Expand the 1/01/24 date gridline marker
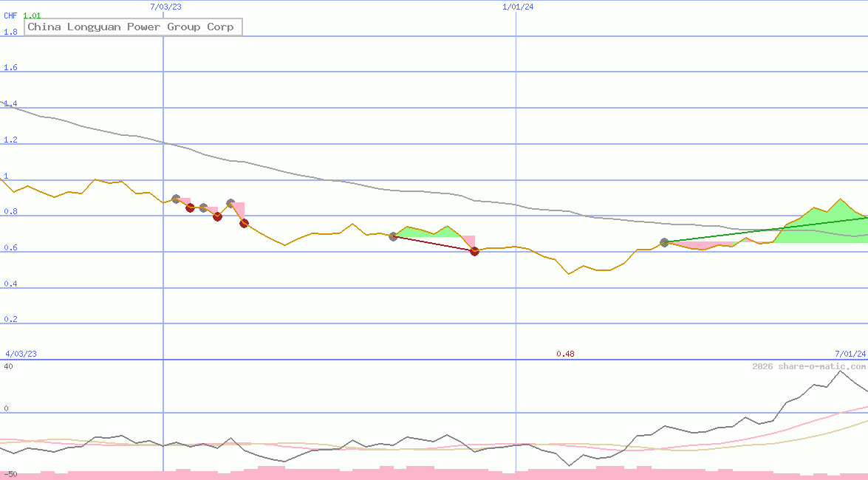868x480 pixels. [516, 7]
